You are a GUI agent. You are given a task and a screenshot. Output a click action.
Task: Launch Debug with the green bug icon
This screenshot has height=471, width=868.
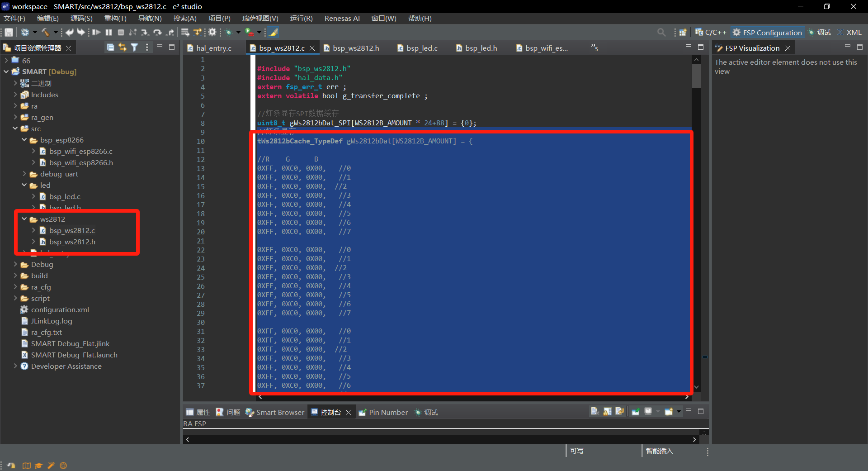tap(228, 32)
